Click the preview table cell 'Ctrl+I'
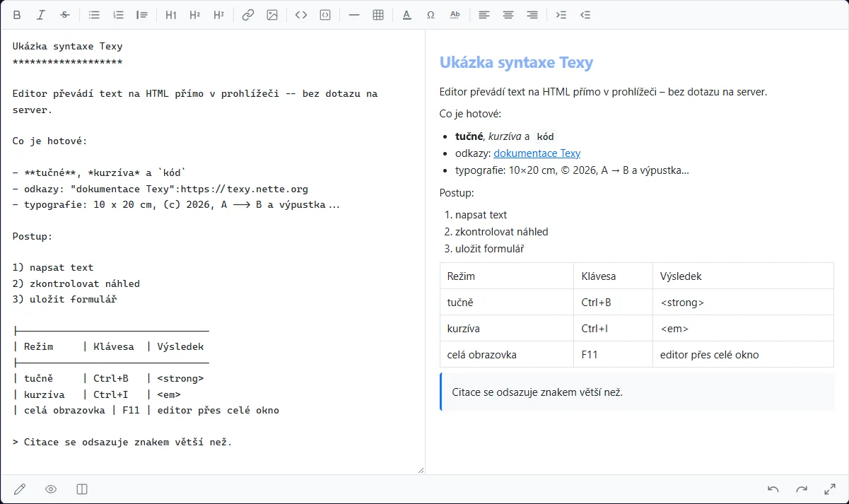 coord(613,328)
